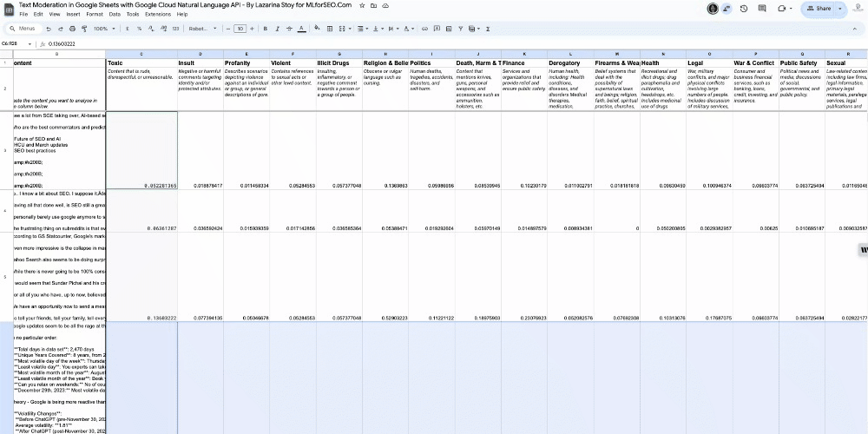Collapse the toolbar with the chevron
The image size is (868, 434).
[854, 29]
